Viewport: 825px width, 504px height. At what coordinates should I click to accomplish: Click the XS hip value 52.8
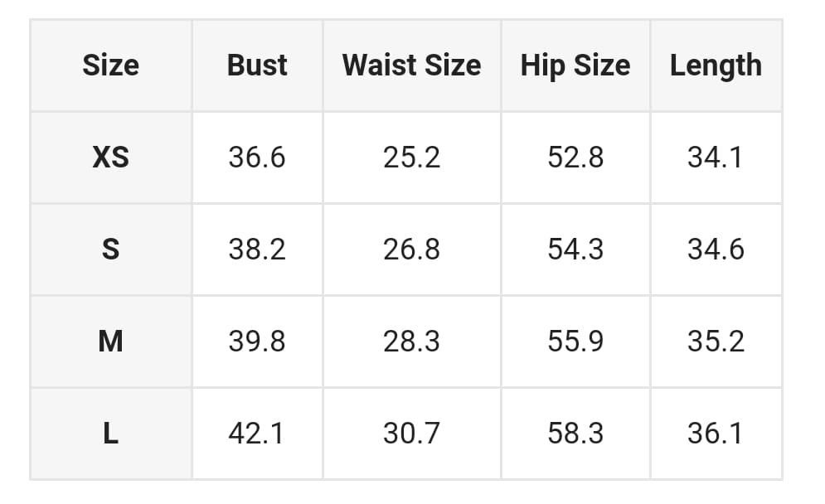[x=575, y=157]
